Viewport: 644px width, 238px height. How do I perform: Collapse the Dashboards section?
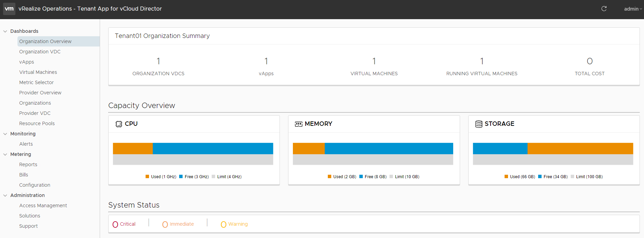coord(5,31)
